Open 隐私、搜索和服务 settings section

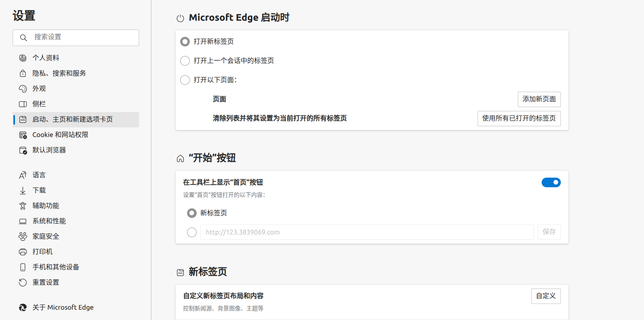pos(76,73)
